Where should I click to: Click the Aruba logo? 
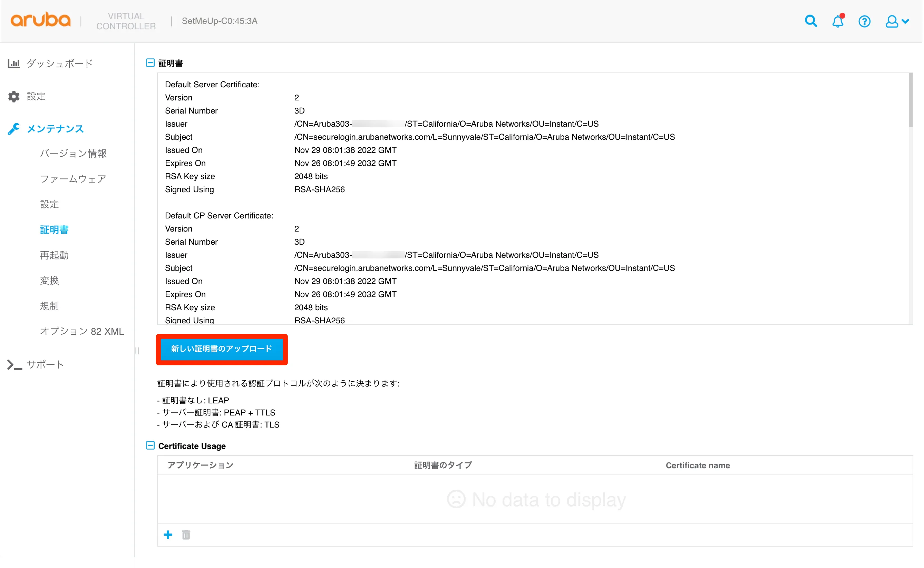(x=41, y=20)
